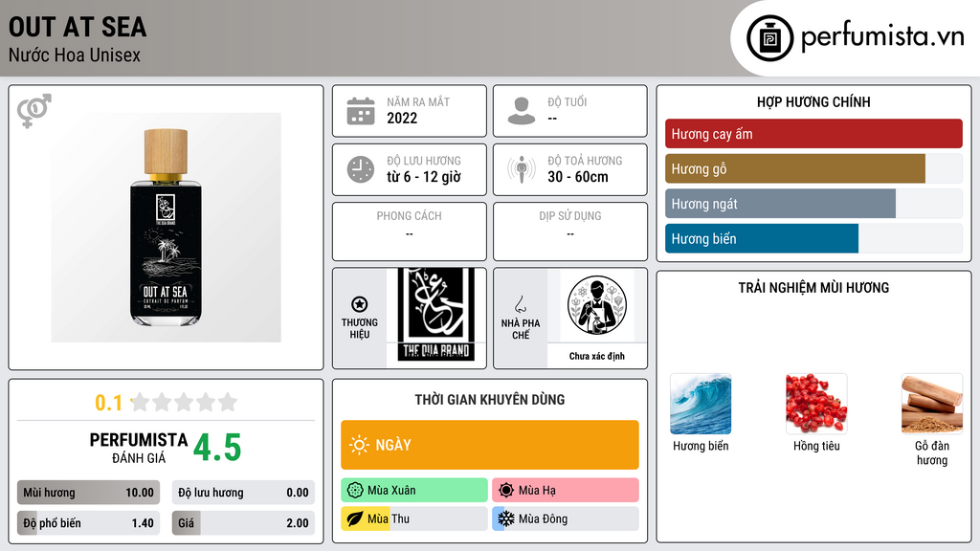Screen dimensions: 980x551
Task: Click the star badge icon above Thương hiệu
Action: click(360, 304)
